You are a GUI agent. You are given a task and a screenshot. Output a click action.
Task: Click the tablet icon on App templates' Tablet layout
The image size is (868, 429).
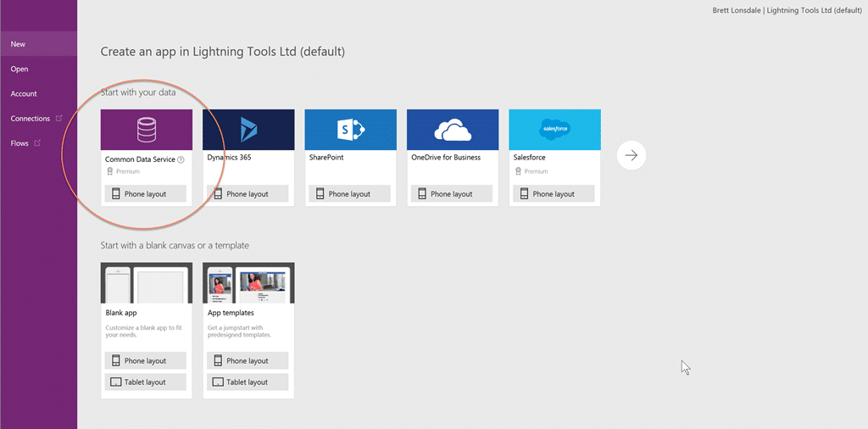(x=218, y=382)
